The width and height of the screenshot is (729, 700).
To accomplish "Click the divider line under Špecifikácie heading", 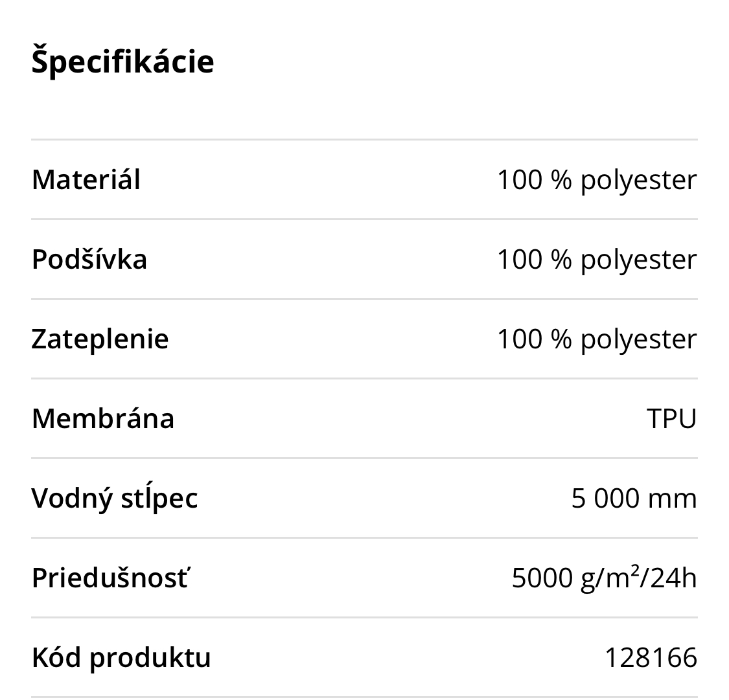I will click(x=364, y=139).
